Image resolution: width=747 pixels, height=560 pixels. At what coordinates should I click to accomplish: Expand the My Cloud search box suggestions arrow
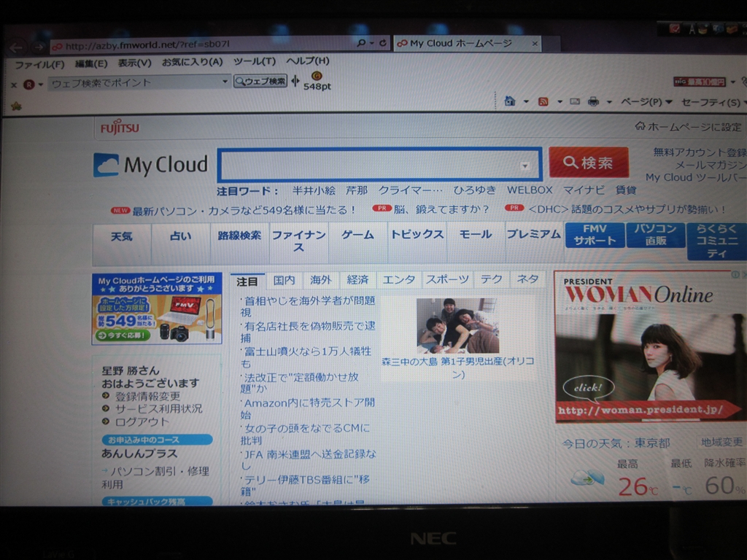pos(525,166)
